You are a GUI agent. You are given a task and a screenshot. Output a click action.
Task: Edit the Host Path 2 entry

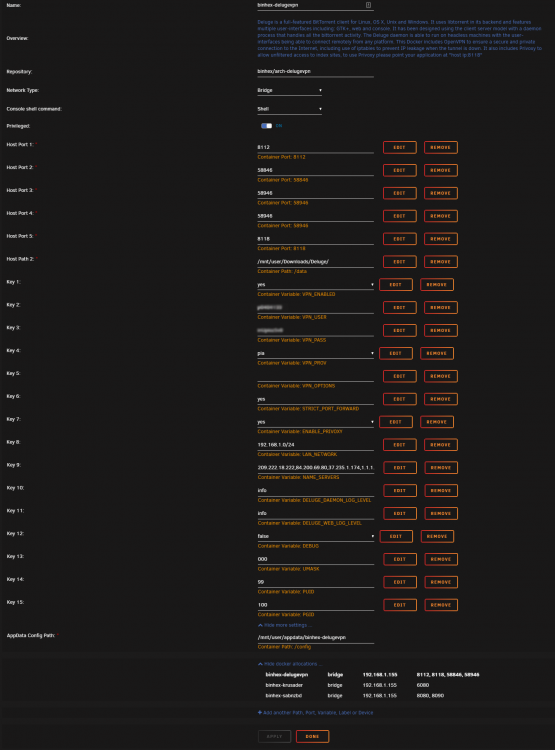[x=400, y=262]
